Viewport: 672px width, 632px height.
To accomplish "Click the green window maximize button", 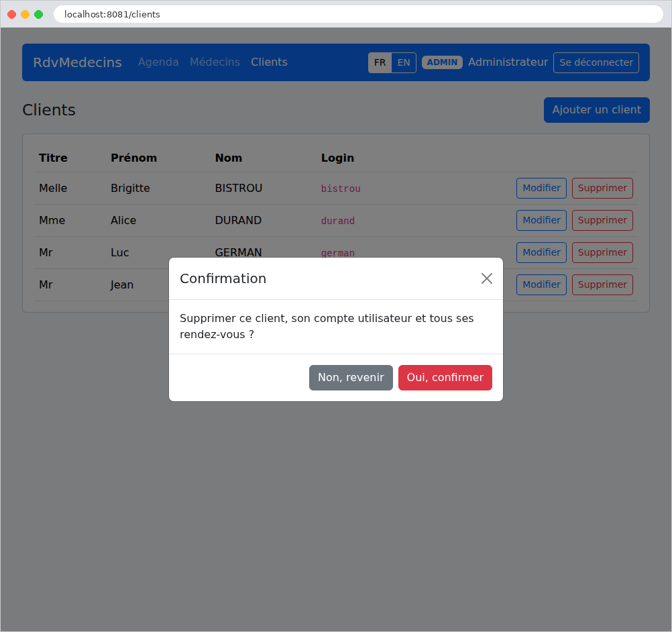I will point(39,15).
